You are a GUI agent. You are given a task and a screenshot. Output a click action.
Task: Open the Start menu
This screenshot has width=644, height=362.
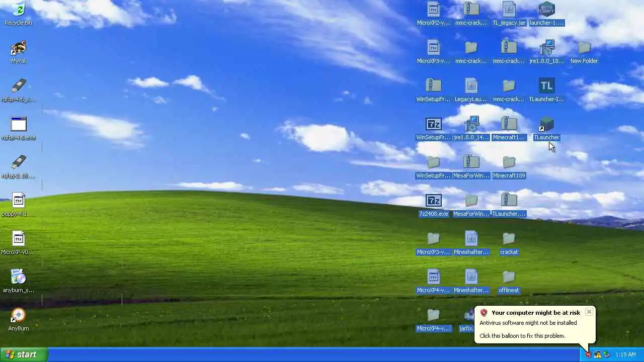[24, 354]
